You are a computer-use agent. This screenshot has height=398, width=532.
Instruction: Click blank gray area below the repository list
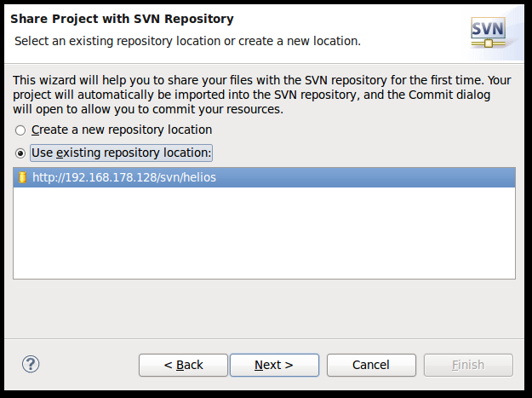click(x=264, y=309)
